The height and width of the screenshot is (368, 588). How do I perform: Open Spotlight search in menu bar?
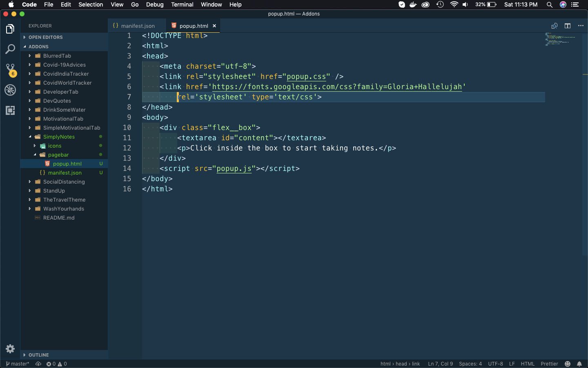pos(550,4)
